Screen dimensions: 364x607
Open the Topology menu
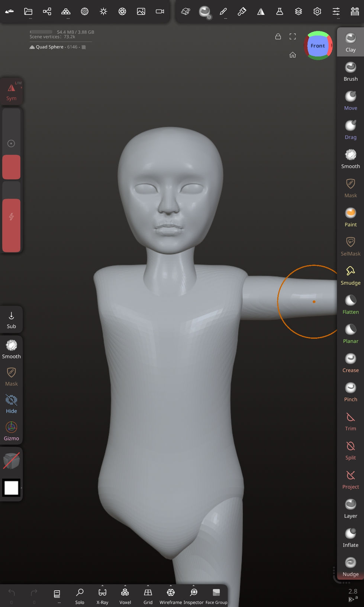66,12
